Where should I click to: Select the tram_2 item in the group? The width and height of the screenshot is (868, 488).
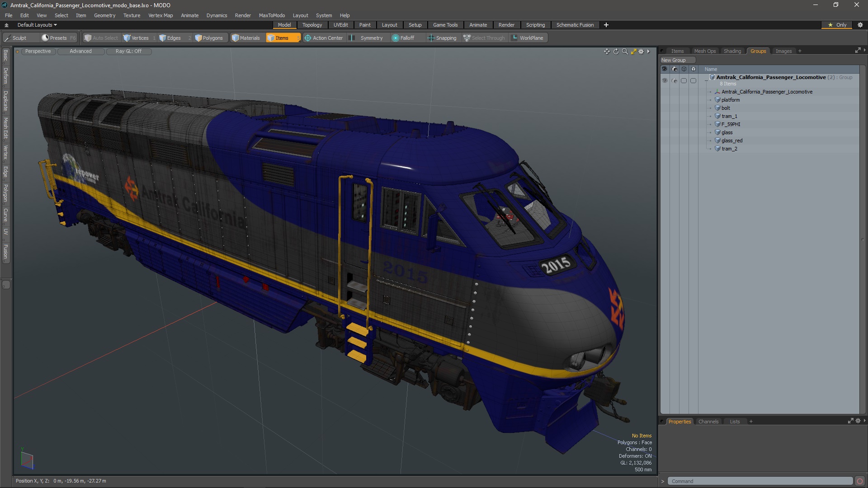[729, 149]
